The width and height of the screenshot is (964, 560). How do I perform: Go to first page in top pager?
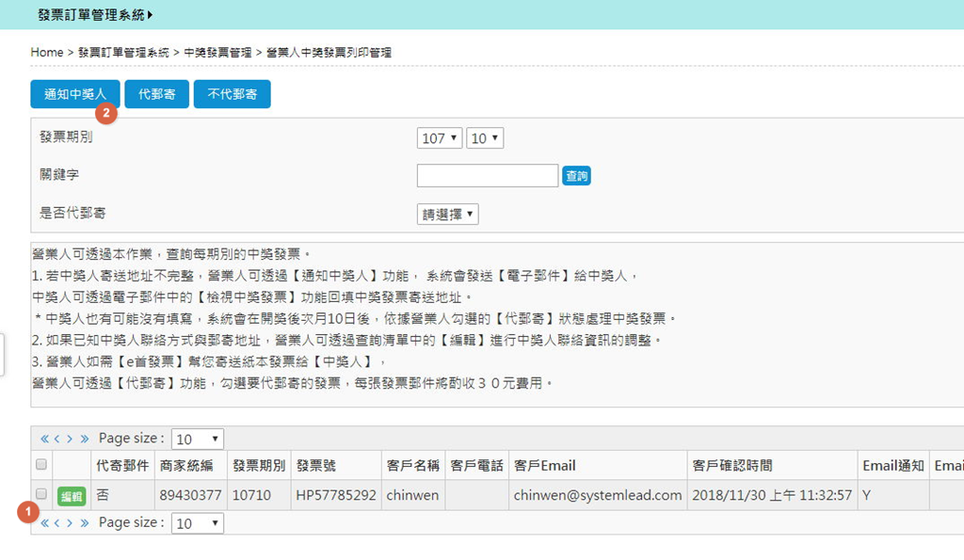pos(44,439)
